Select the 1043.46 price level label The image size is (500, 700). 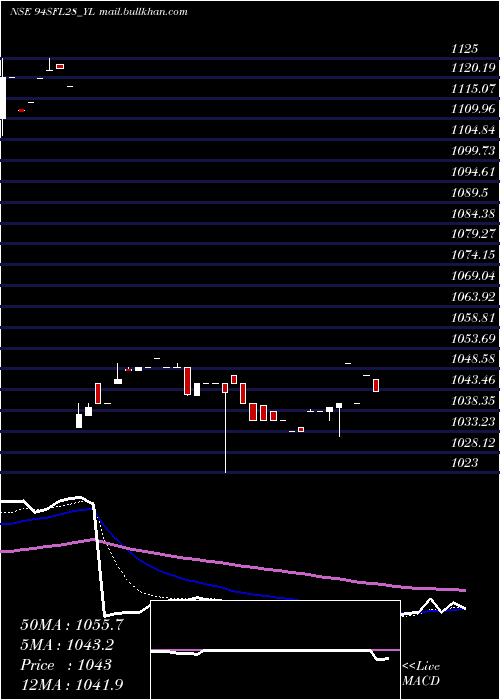pos(473,380)
